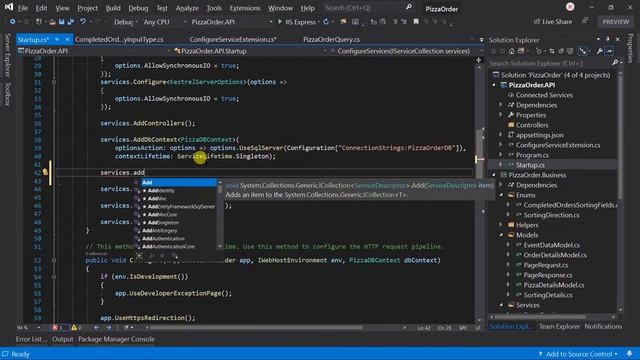The width and height of the screenshot is (640, 360).
Task: Click the lightbulb quick actions icon on line 42
Action: point(45,172)
